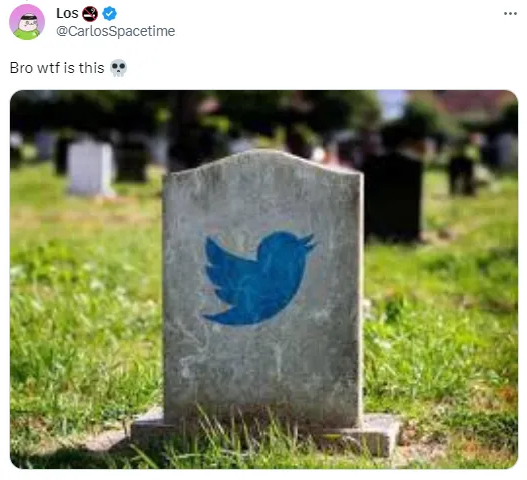Click the blue verified checkmark badge
This screenshot has height=480, width=527.
coord(110,13)
